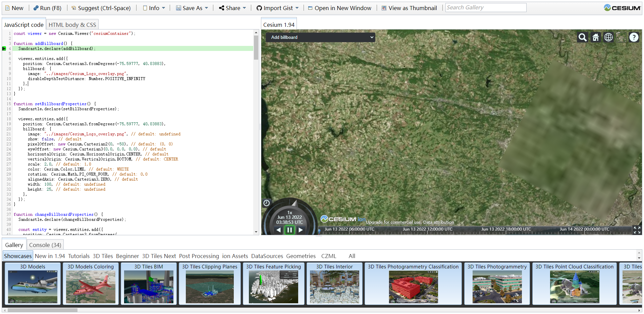Image resolution: width=644 pixels, height=314 pixels.
Task: Toggle the green pause button
Action: pos(289,230)
